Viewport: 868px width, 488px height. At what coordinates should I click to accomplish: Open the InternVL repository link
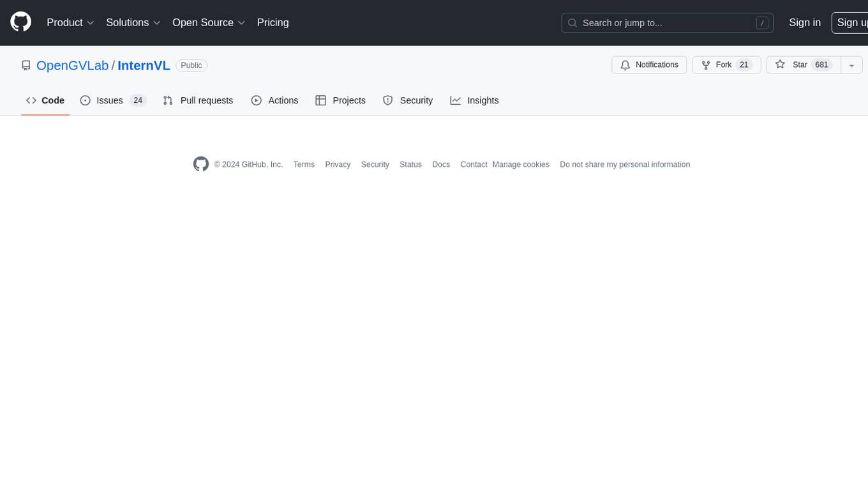point(144,65)
